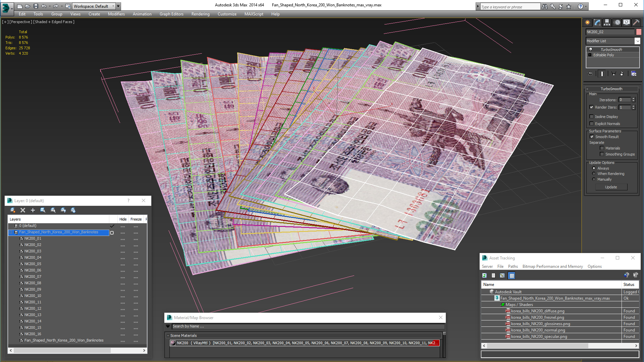Open Bitmap Performance and Memory menu

552,266
